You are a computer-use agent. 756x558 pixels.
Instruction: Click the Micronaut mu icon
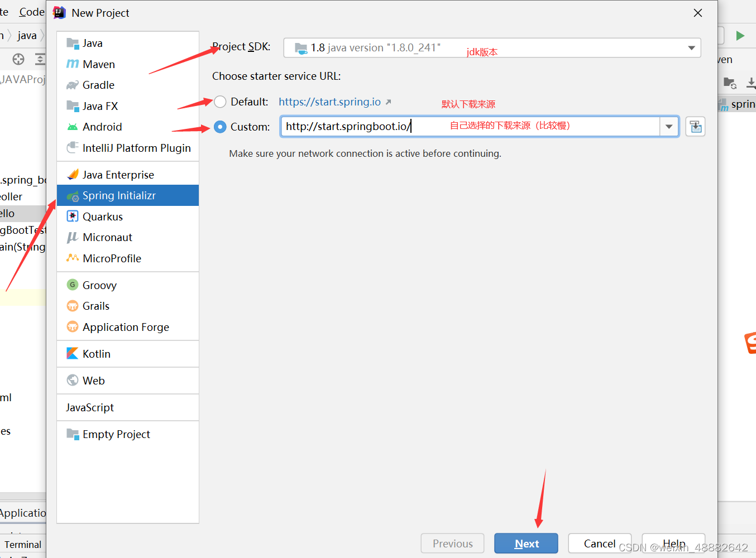tap(72, 237)
